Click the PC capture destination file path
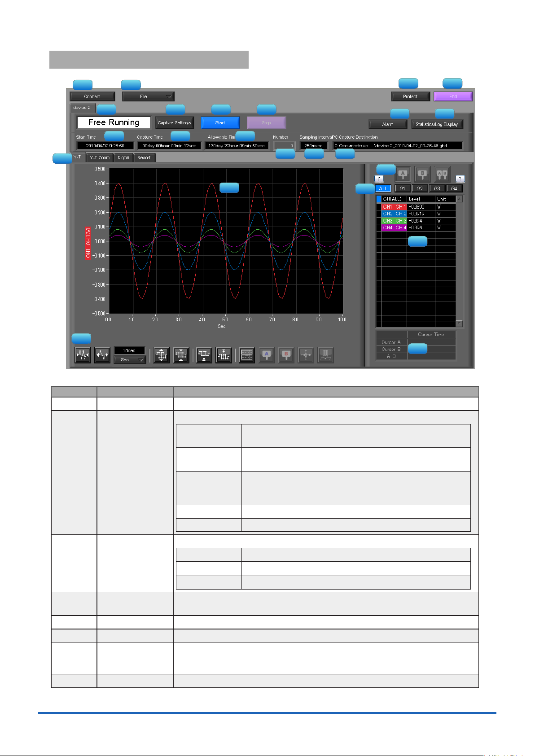 [x=398, y=145]
